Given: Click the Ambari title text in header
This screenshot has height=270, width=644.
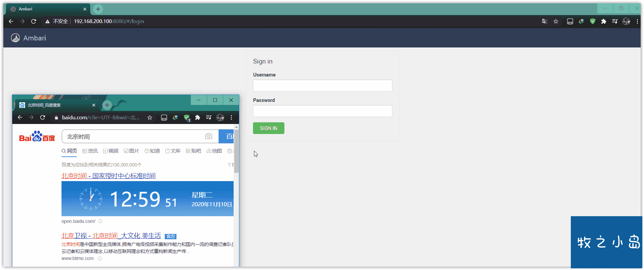Looking at the screenshot, I should [x=35, y=38].
